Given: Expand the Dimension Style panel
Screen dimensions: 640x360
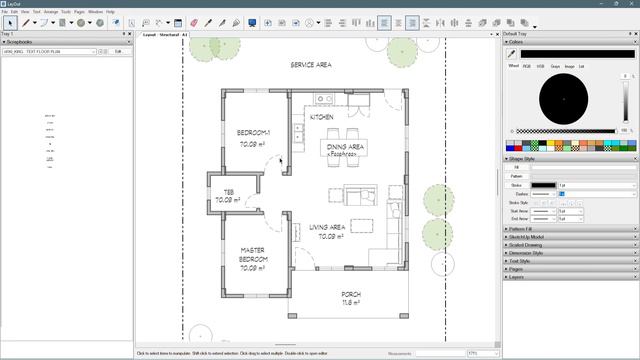Looking at the screenshot, I should point(570,253).
